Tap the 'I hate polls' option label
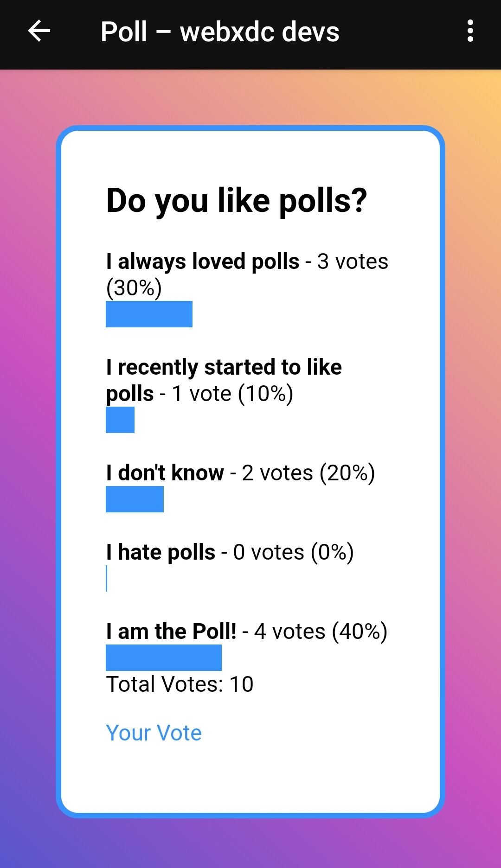The image size is (501, 868). pyautogui.click(x=161, y=552)
